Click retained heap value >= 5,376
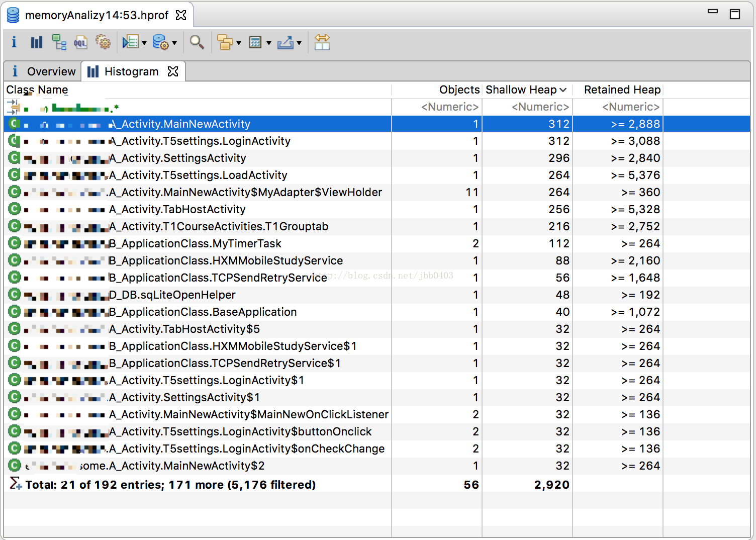The width and height of the screenshot is (756, 540). [636, 175]
